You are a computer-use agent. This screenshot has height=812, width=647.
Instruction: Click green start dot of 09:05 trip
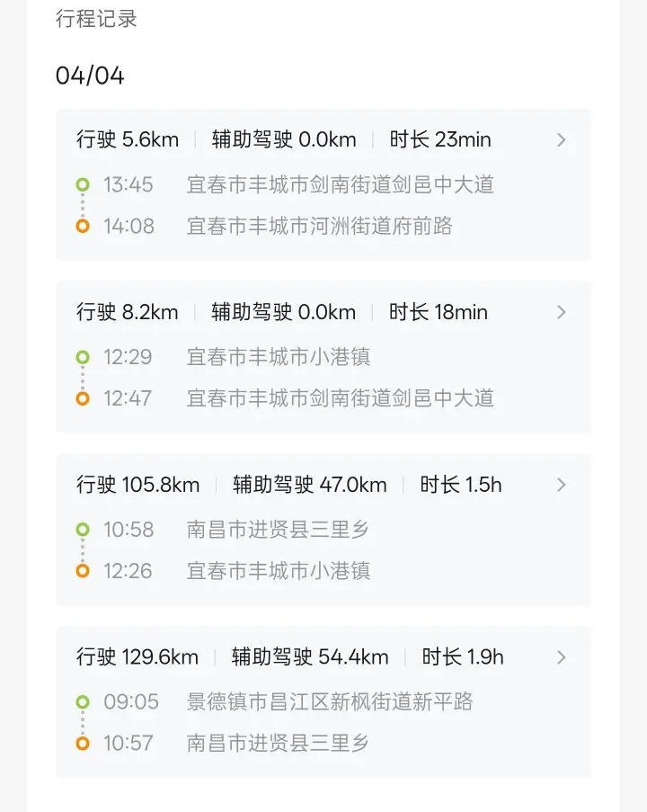[83, 702]
